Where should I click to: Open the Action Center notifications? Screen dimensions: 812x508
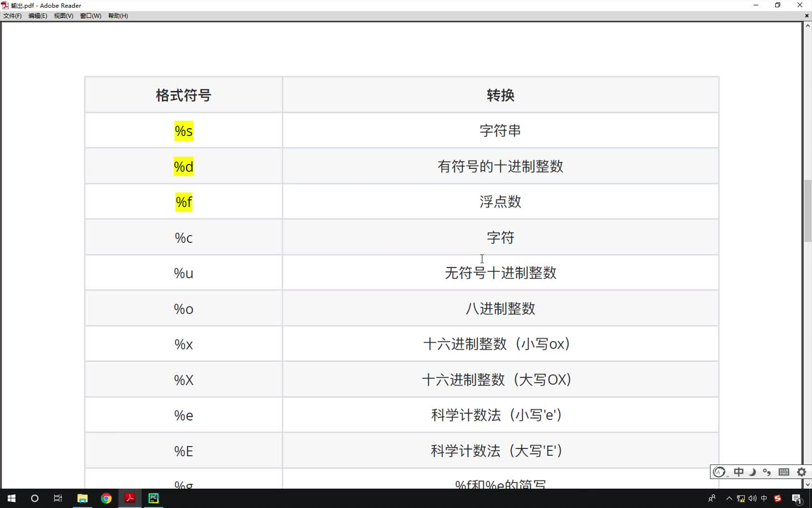coord(797,498)
